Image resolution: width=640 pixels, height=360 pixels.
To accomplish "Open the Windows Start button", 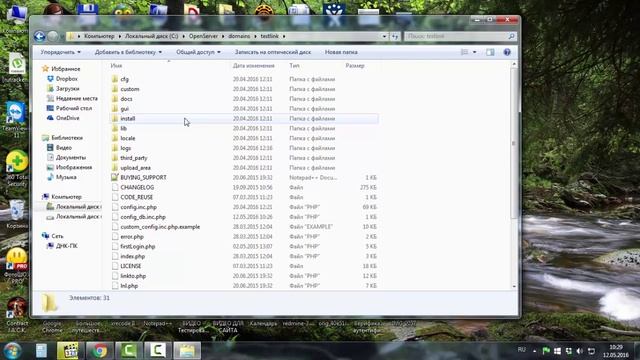I will click(12, 351).
